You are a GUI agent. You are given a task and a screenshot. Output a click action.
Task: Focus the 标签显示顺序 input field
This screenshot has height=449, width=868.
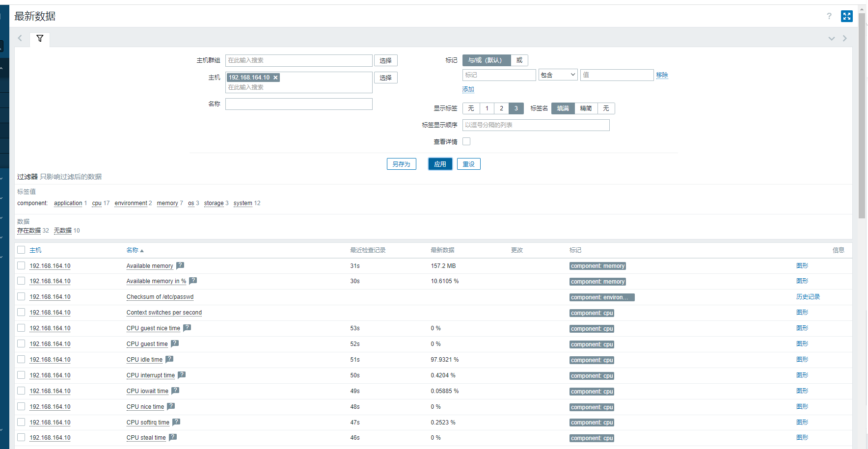[x=536, y=125]
